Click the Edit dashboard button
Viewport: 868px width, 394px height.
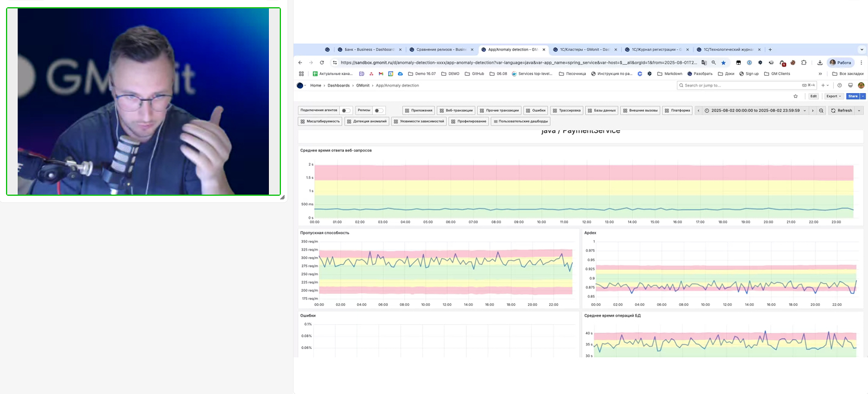pos(813,96)
